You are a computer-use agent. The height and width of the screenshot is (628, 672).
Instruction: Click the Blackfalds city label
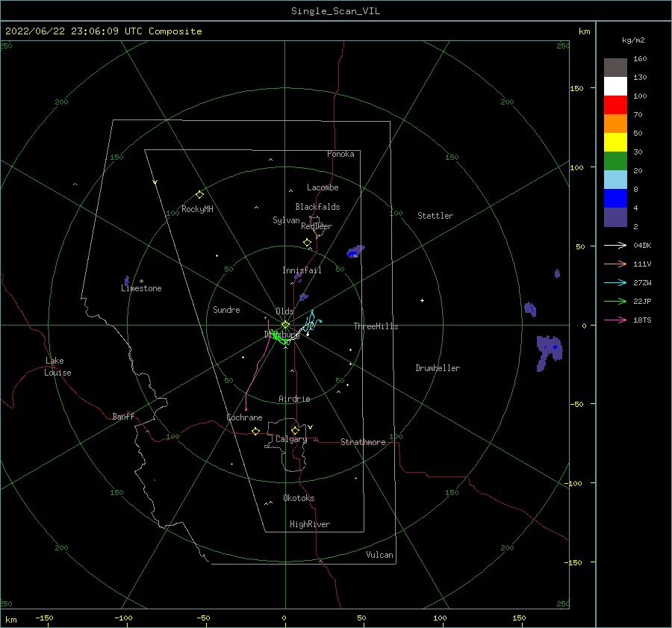[317, 207]
